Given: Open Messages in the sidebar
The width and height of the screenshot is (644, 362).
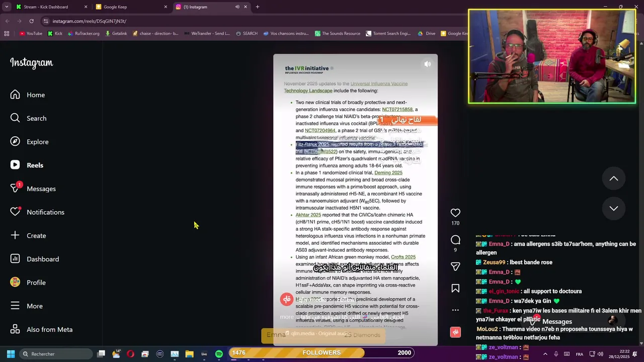Looking at the screenshot, I should [33, 189].
